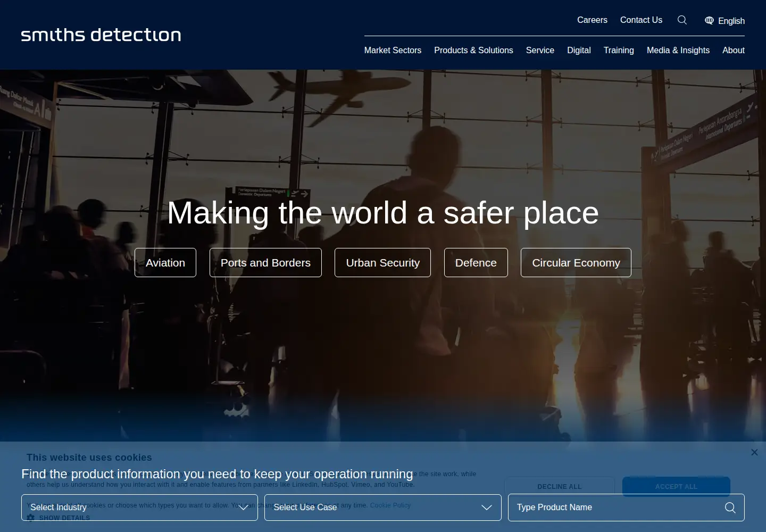
Task: Open the Products & Solutions menu
Action: (473, 50)
